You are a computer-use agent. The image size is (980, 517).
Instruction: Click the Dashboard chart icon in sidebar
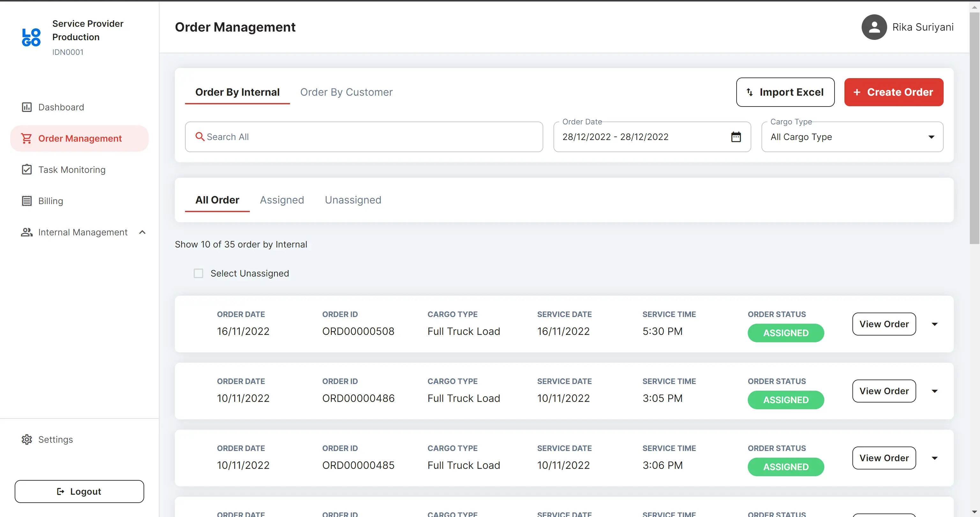[x=26, y=107]
